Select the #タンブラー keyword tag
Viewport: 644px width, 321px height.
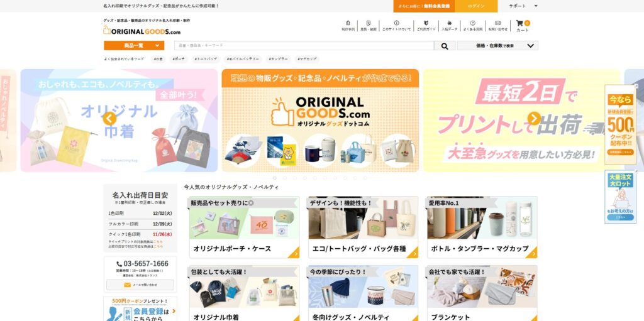pos(279,59)
